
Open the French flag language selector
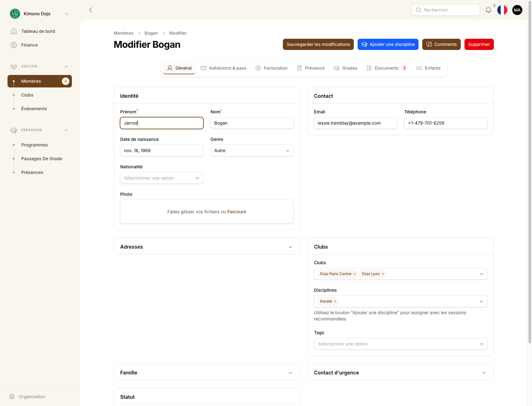[502, 10]
